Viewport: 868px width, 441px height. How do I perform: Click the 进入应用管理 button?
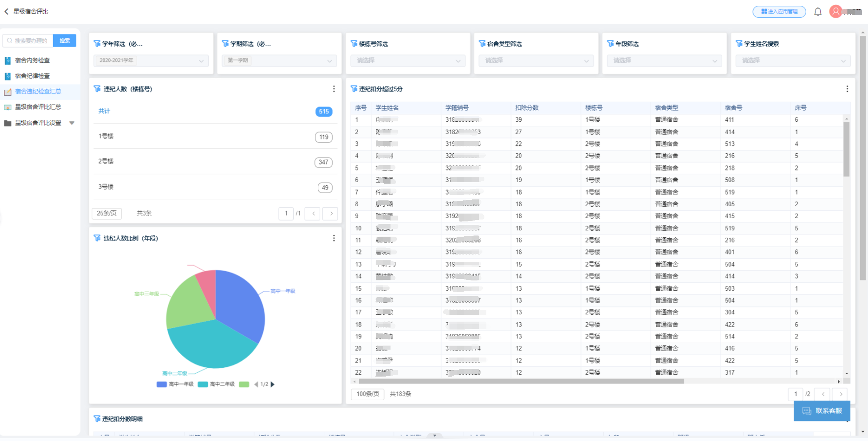coord(779,12)
